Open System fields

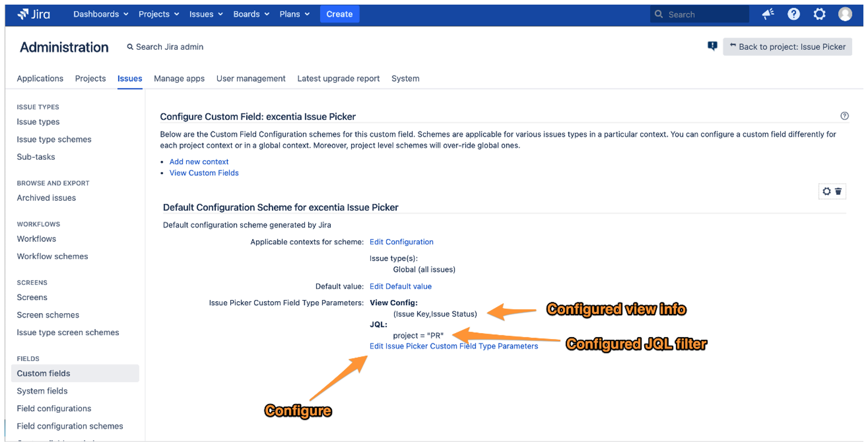(42, 391)
